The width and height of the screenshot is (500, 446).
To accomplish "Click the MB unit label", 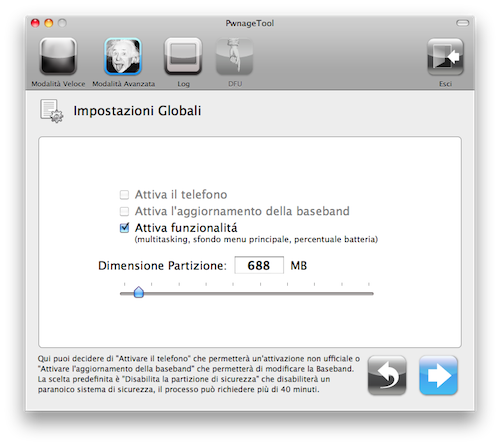I will click(299, 266).
